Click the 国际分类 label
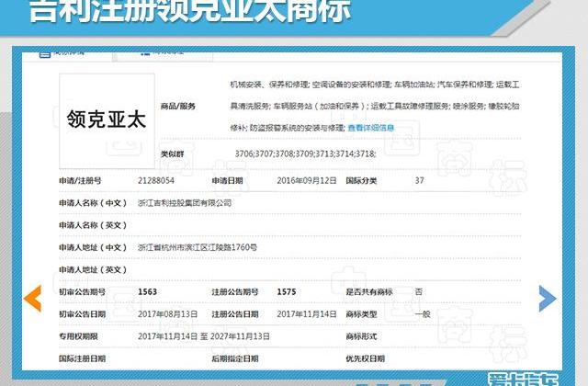 [x=361, y=181]
